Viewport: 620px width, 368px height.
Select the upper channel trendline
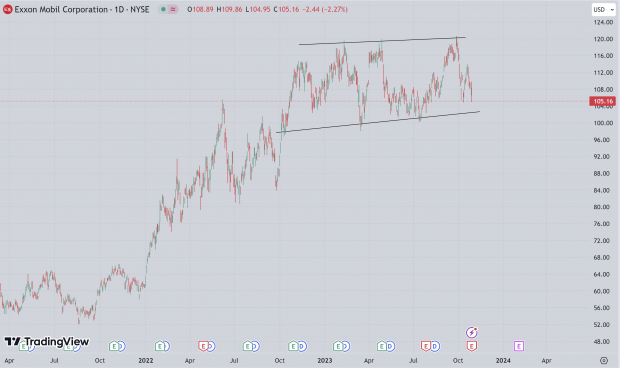click(382, 41)
